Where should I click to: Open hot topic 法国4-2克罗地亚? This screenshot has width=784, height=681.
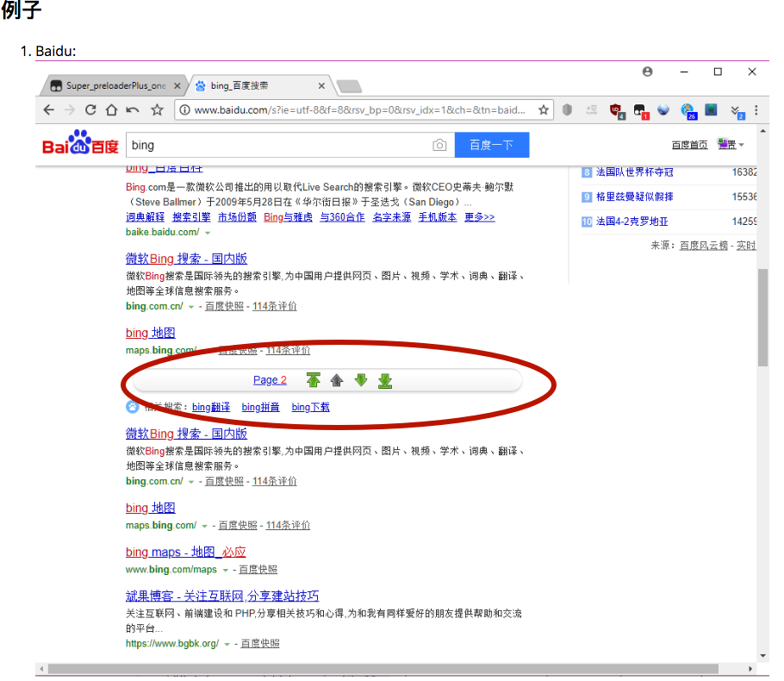coord(632,222)
